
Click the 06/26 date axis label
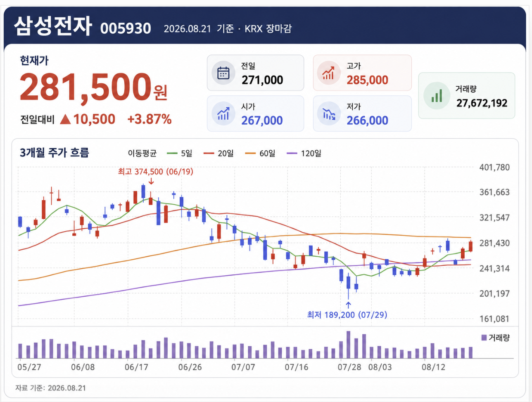click(190, 367)
